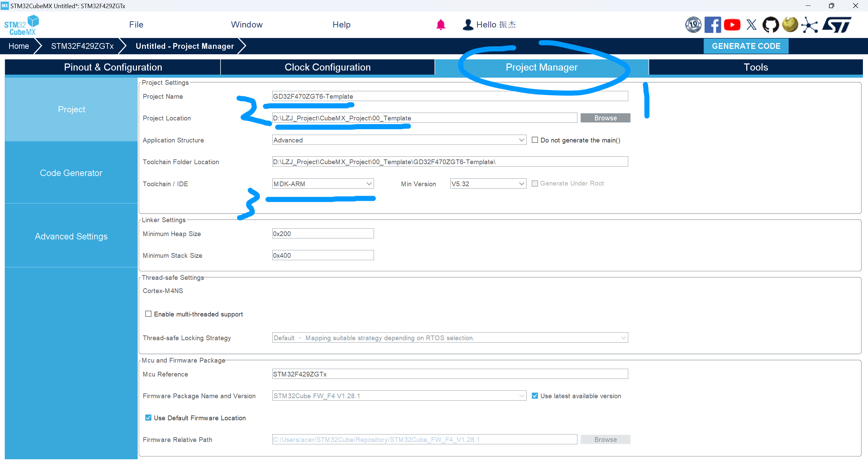Screen dimensions: 868x464
Task: Click the Toolchain Folder Location field
Action: pos(450,162)
